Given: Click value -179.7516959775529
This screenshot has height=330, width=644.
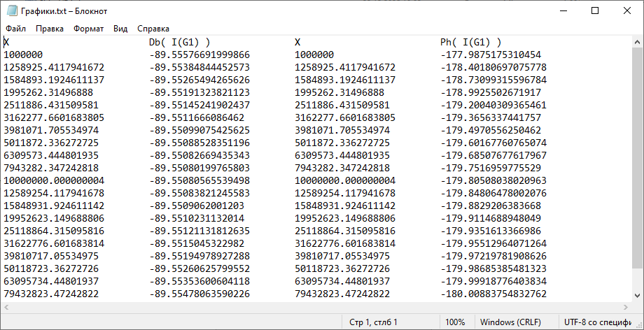Looking at the screenshot, I should 491,168.
